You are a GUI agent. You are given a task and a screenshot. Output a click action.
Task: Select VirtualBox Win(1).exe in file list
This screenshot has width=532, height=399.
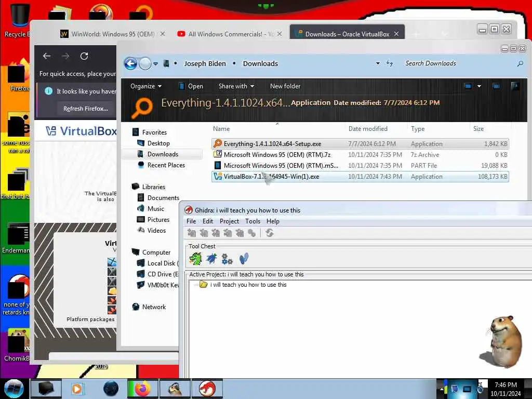360,177
